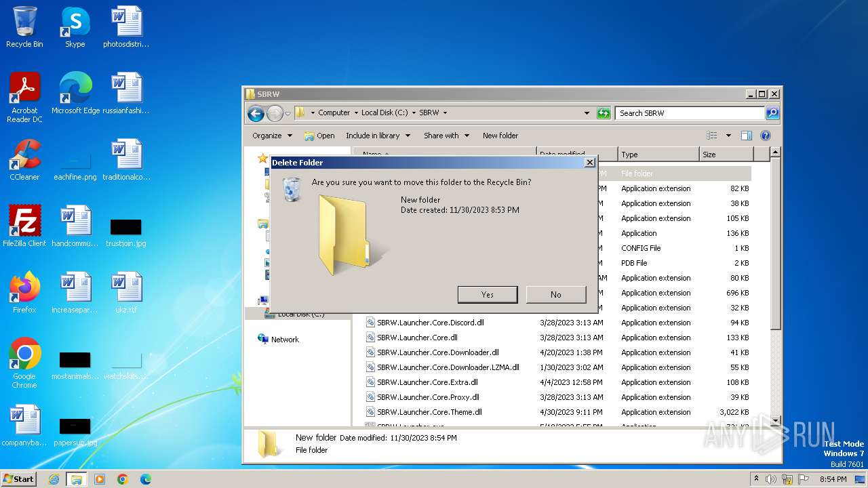Open Windows Media Player from taskbar
The image size is (868, 488).
[x=100, y=479]
